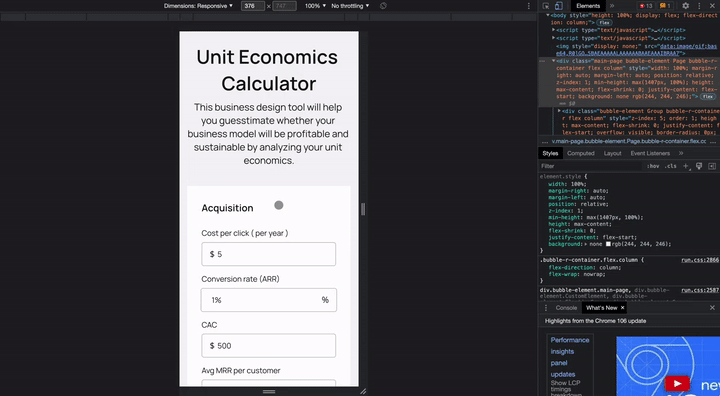Close the DevTools drawer
720x396 pixels.
click(x=712, y=308)
